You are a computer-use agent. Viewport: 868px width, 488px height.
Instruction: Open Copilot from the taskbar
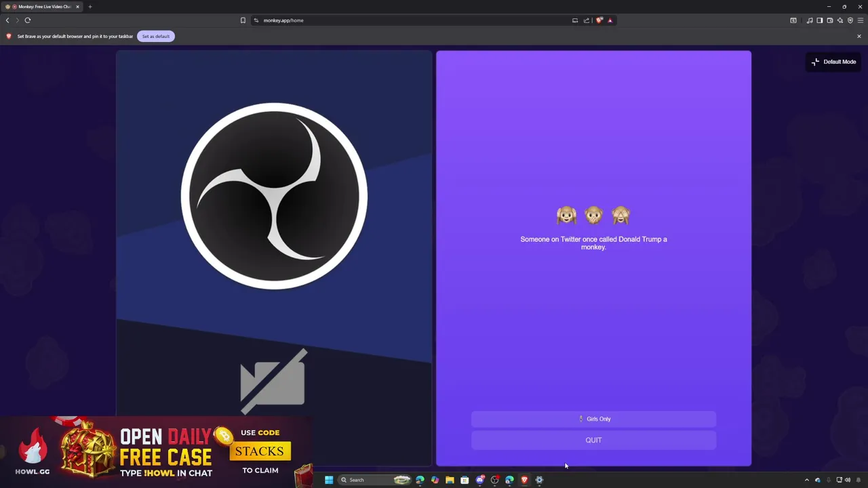435,480
